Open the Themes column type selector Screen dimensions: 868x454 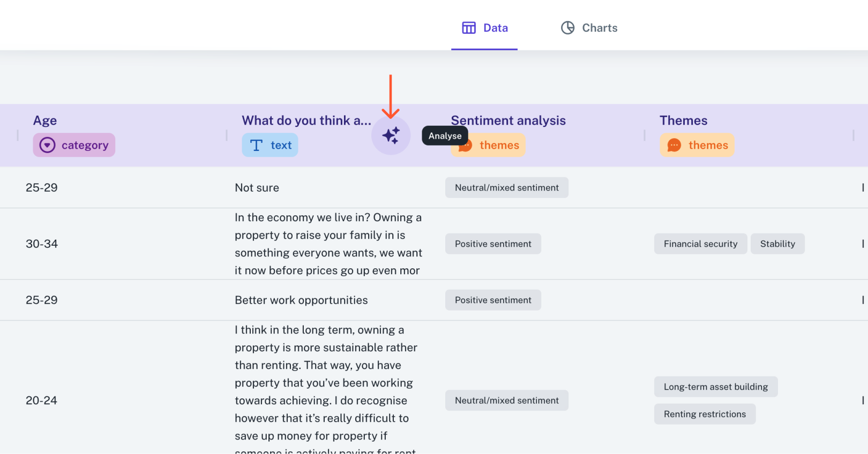click(697, 145)
